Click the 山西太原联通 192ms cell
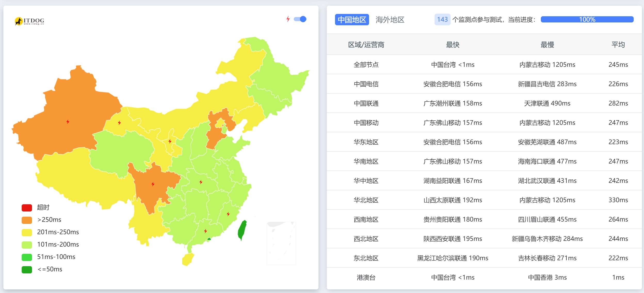 pos(453,200)
